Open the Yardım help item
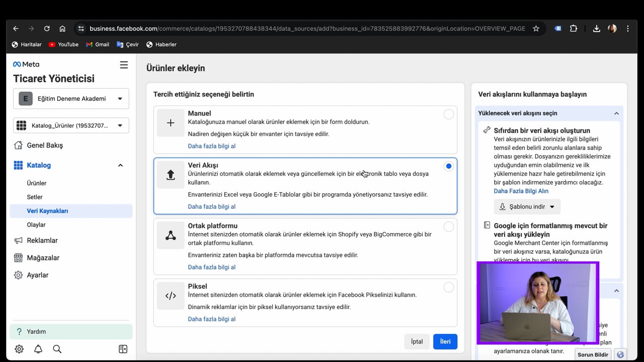This screenshot has width=644, height=362. (71, 331)
